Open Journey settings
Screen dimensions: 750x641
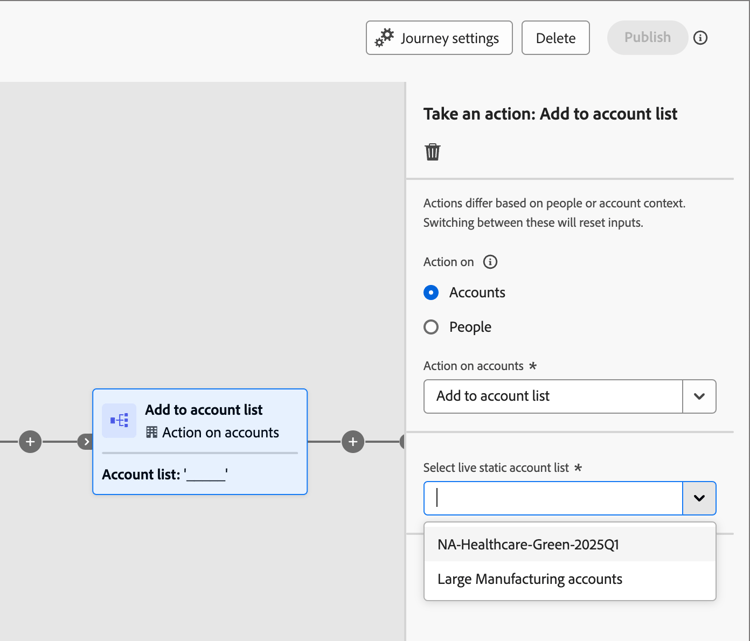coord(440,38)
